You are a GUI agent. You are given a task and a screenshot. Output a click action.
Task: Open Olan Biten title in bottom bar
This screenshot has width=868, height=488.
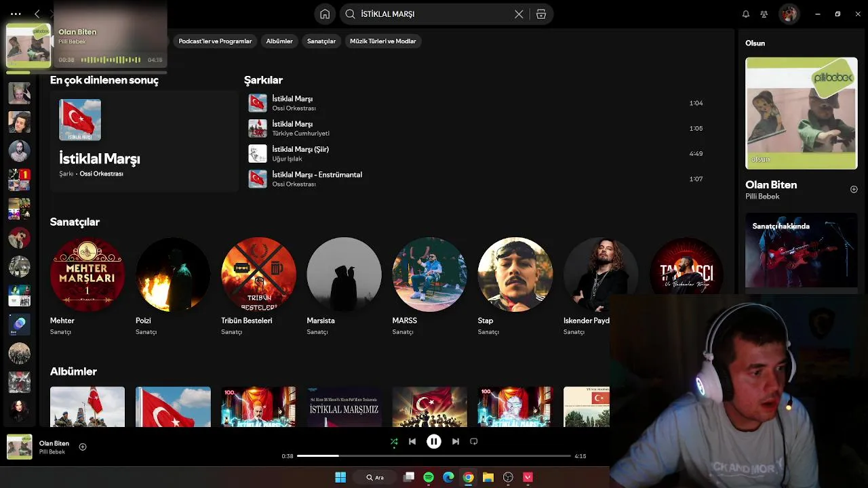coord(54,443)
